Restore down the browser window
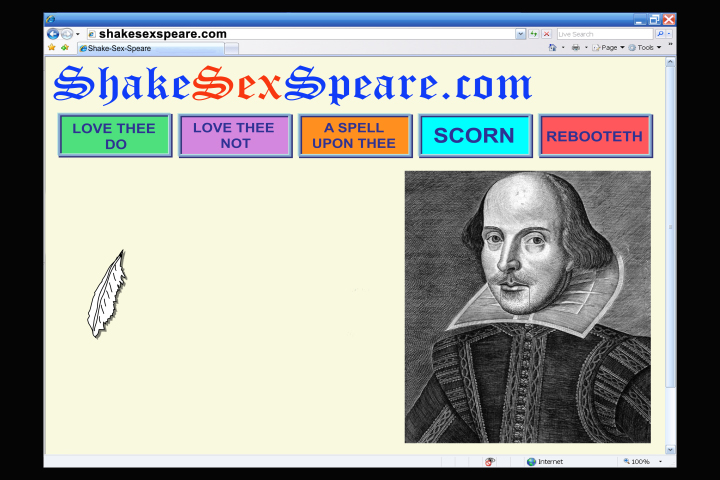 pyautogui.click(x=654, y=20)
